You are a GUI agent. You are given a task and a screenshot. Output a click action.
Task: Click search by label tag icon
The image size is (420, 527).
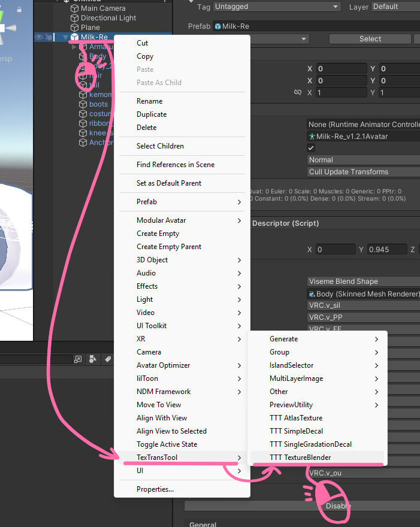pos(107,359)
